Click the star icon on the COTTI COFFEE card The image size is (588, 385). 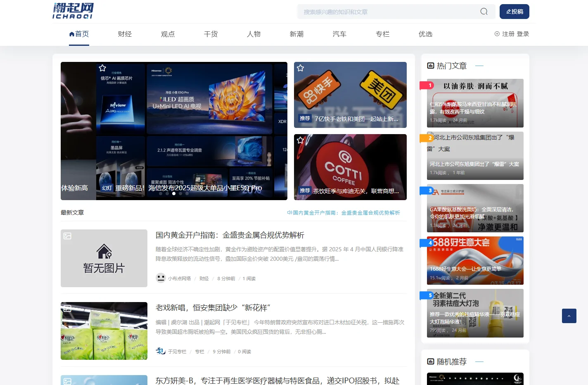pyautogui.click(x=300, y=140)
